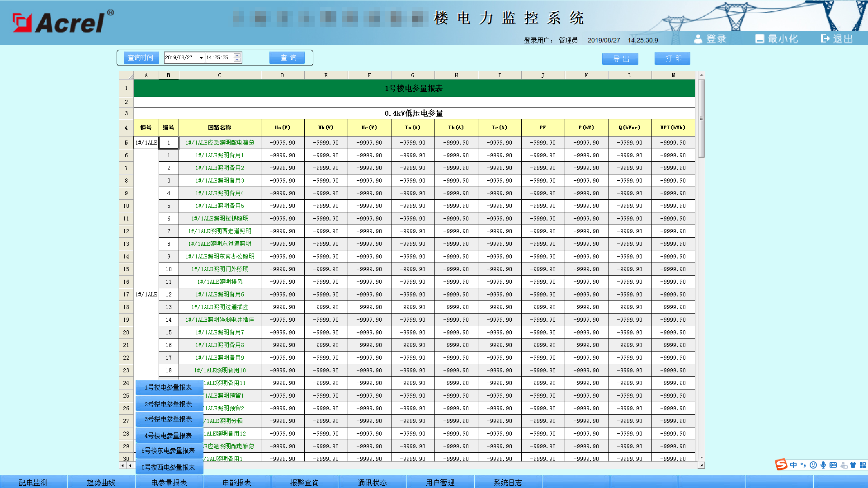Increase query time with up spinner
Image resolution: width=868 pixels, height=488 pixels.
tap(237, 55)
